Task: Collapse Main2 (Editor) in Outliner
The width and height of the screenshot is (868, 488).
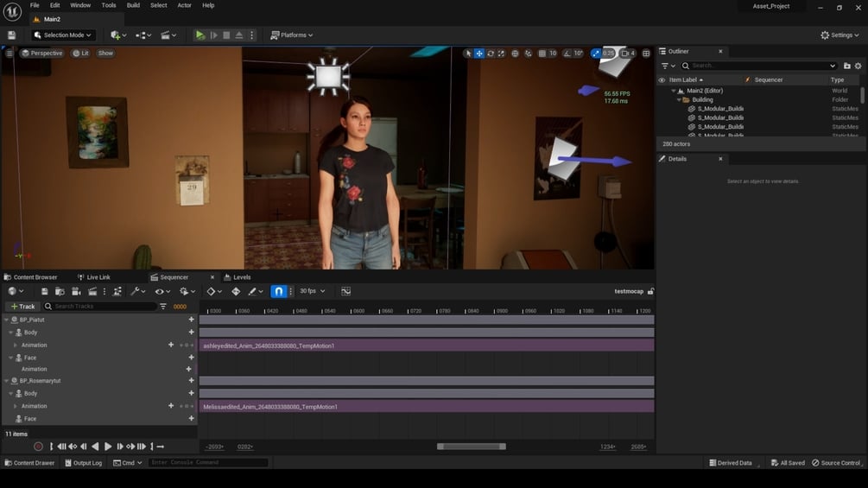Action: (x=674, y=91)
